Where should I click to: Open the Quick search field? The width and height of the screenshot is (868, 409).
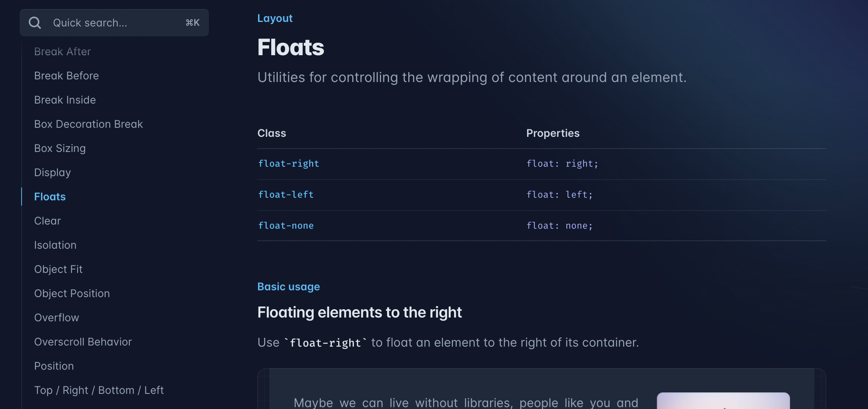point(114,23)
